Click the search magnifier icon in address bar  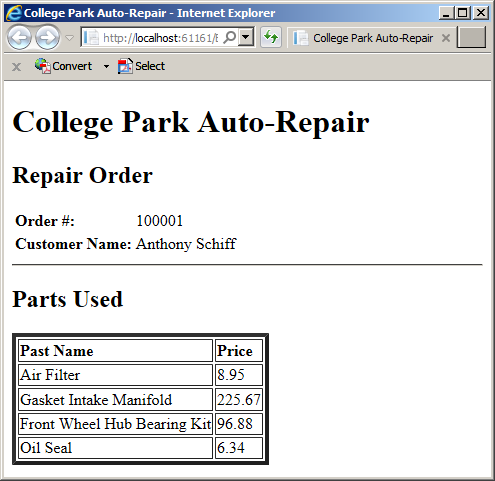pos(229,37)
